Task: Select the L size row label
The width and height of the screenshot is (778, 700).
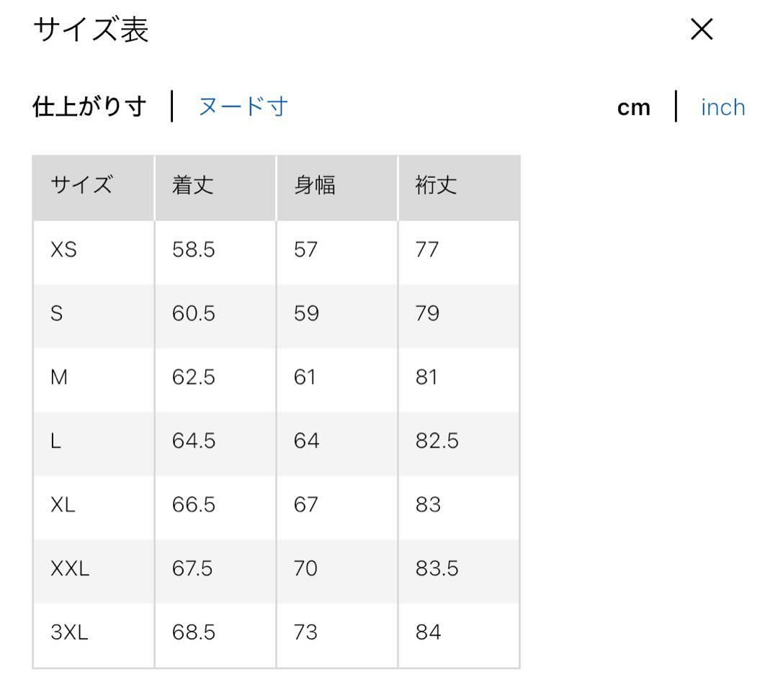Action: [x=55, y=441]
